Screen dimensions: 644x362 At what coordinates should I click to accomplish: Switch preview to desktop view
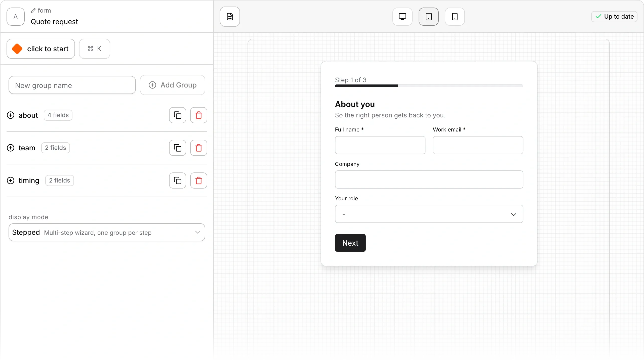point(402,17)
